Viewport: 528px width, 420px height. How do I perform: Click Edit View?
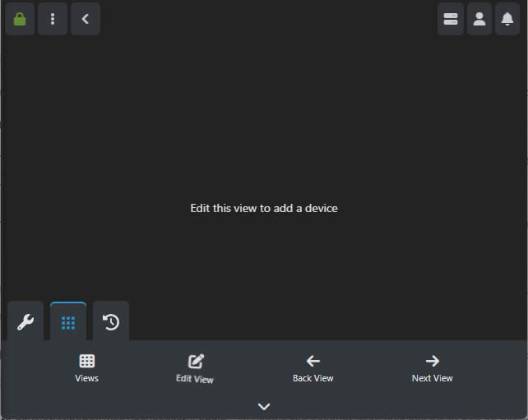coord(195,368)
